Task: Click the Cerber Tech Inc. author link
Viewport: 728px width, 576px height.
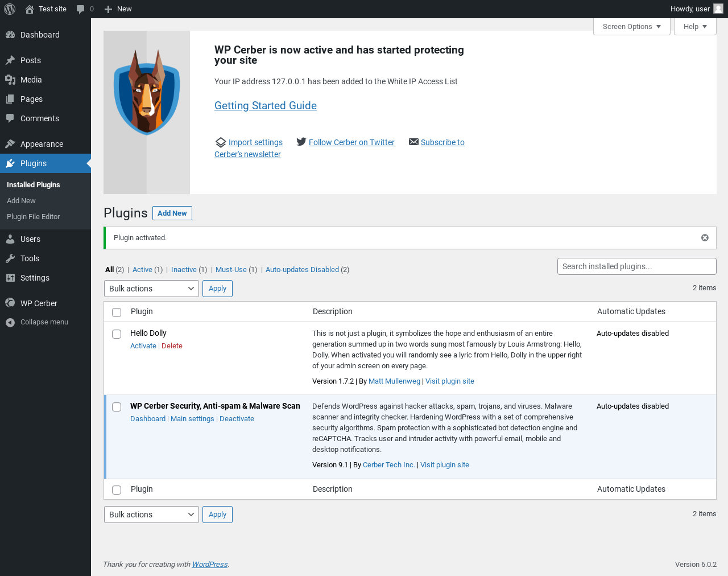Action: [389, 465]
